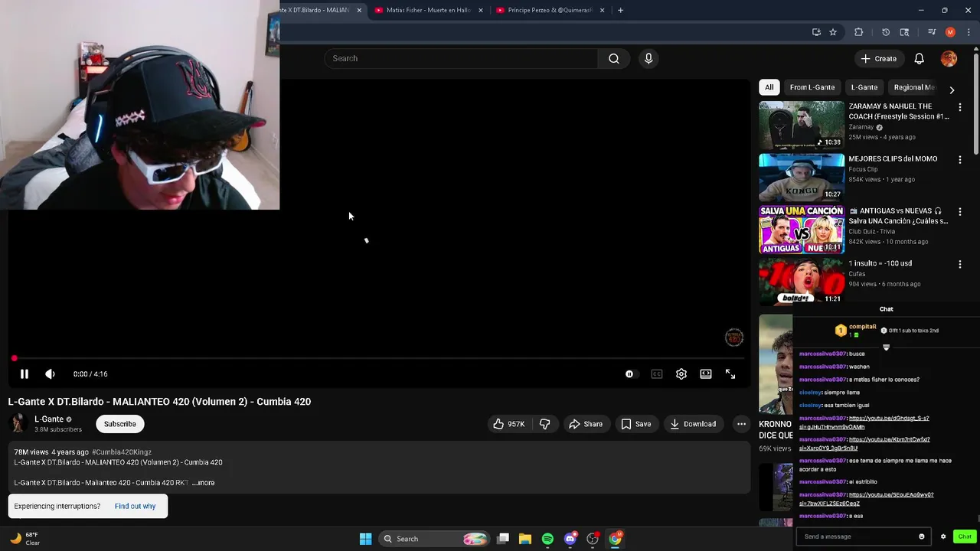This screenshot has height=551, width=980.
Task: Mute the video using the volume icon
Action: pos(50,374)
